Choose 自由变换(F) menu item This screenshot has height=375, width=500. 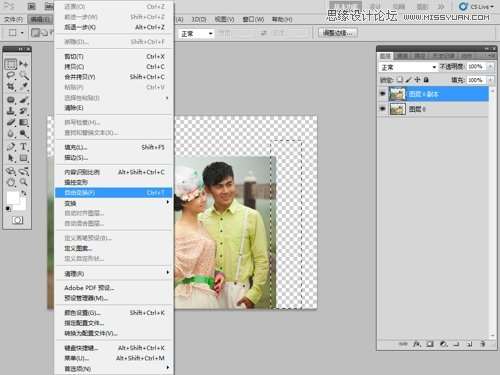pyautogui.click(x=114, y=192)
